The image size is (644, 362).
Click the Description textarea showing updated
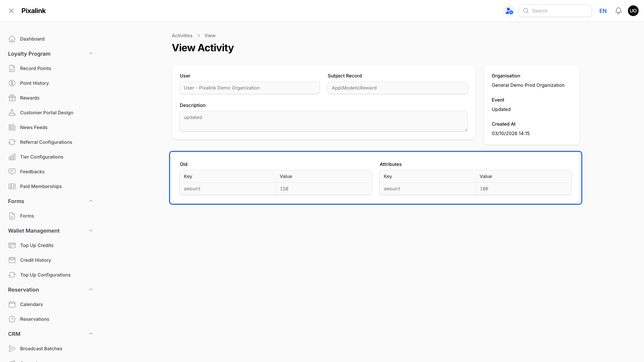coord(324,121)
